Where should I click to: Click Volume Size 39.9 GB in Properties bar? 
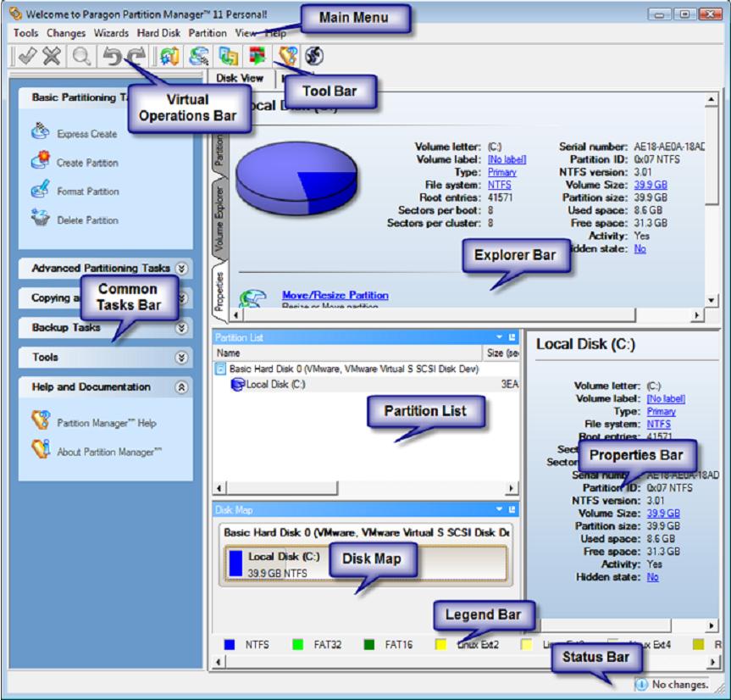[663, 513]
